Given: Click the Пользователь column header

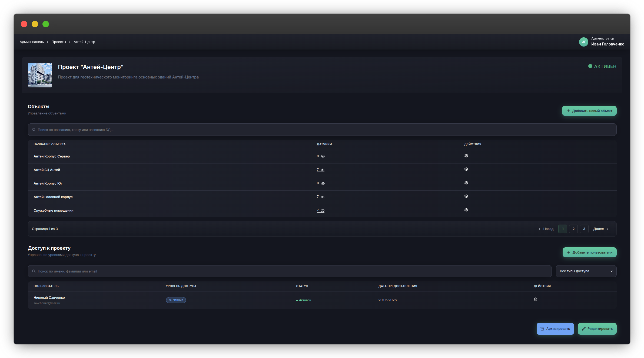Looking at the screenshot, I should (x=46, y=286).
